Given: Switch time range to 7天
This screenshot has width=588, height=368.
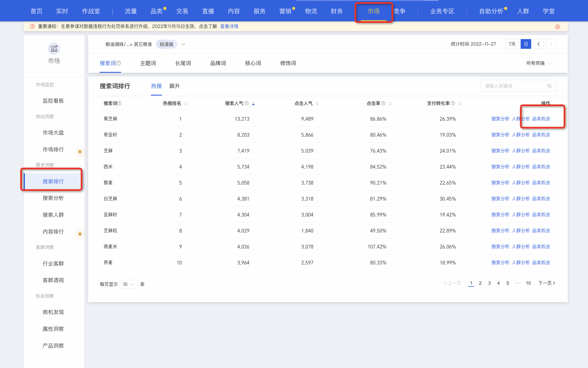Looking at the screenshot, I should (512, 44).
